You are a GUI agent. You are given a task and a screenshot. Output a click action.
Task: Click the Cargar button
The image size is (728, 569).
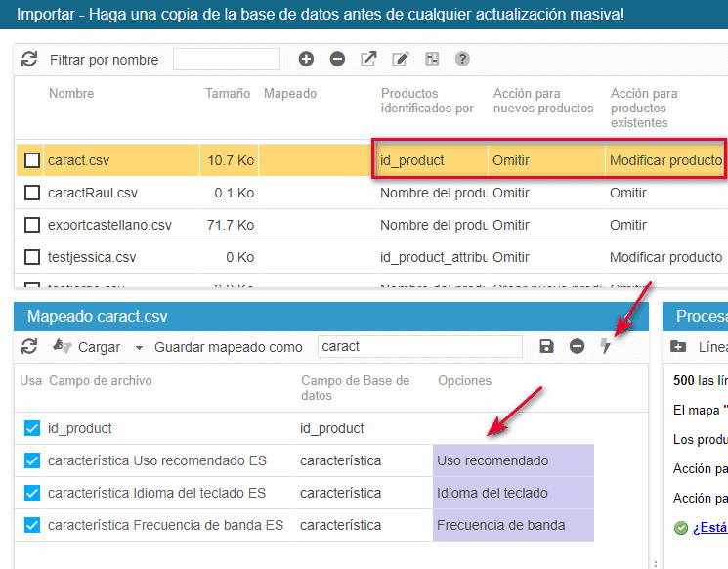(x=99, y=347)
